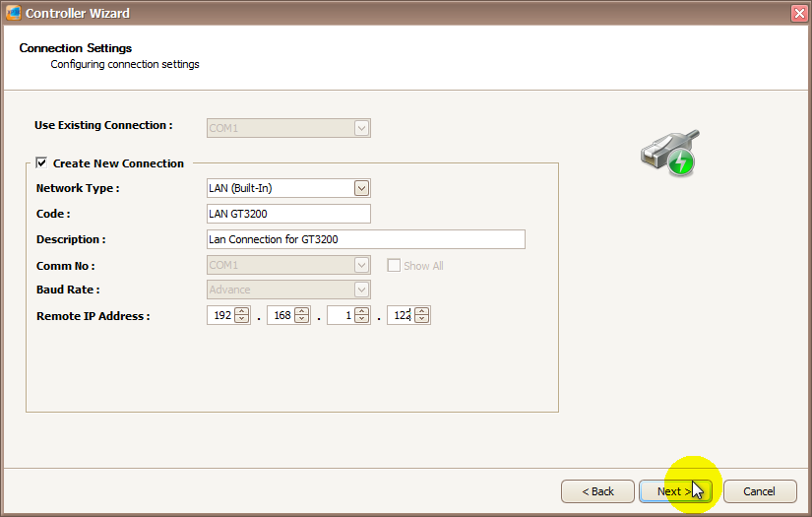Decrease the second IP octet 168
This screenshot has width=812, height=517.
pyautogui.click(x=302, y=320)
